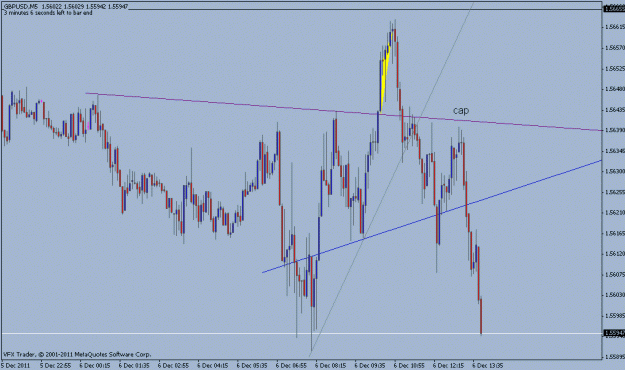Select the "cap" text label on chart

click(x=461, y=111)
